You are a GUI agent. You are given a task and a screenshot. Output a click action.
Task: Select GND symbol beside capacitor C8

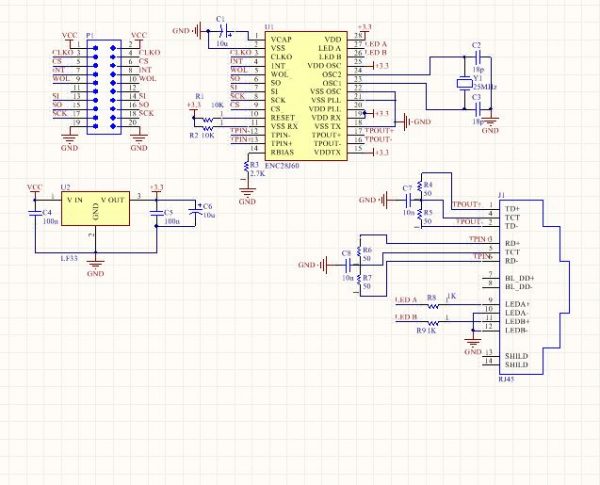314,265
